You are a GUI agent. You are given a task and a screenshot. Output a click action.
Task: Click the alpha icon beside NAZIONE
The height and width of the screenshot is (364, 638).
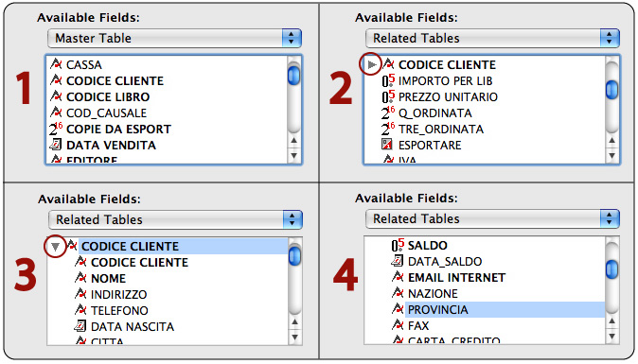click(398, 292)
